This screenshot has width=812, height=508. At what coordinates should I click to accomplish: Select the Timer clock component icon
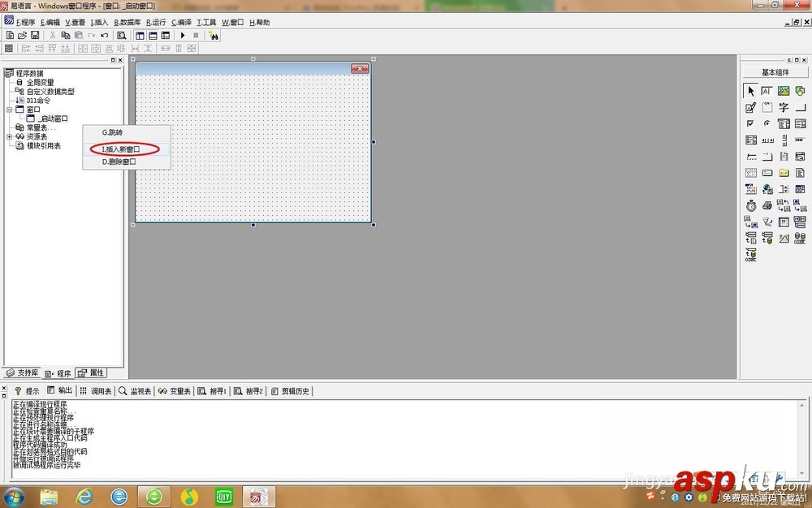click(x=751, y=205)
